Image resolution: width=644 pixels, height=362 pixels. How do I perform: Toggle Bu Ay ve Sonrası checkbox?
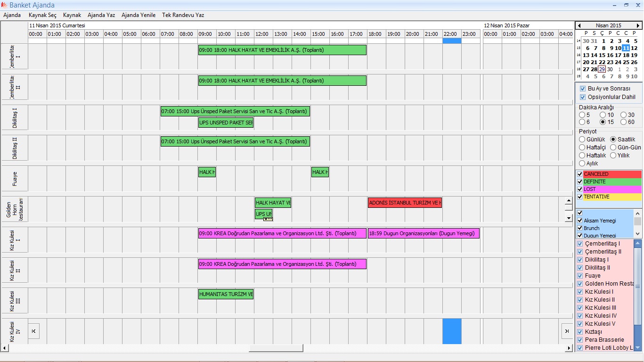583,89
